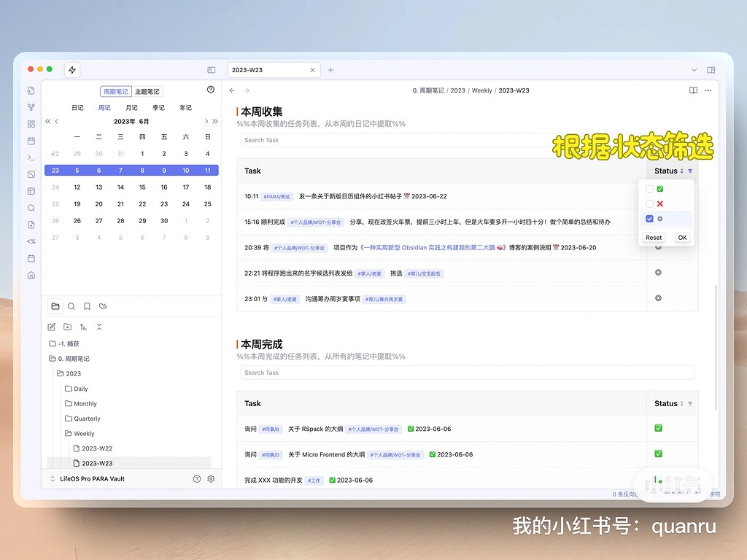Open the calendar icon in left sidebar
Viewport: 747px width, 560px height.
[30, 141]
